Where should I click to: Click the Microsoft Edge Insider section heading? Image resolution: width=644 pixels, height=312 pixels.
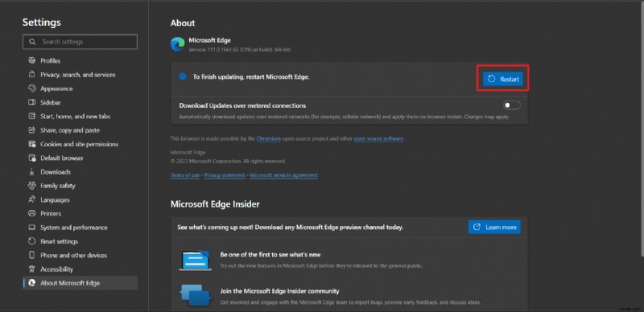pos(215,204)
